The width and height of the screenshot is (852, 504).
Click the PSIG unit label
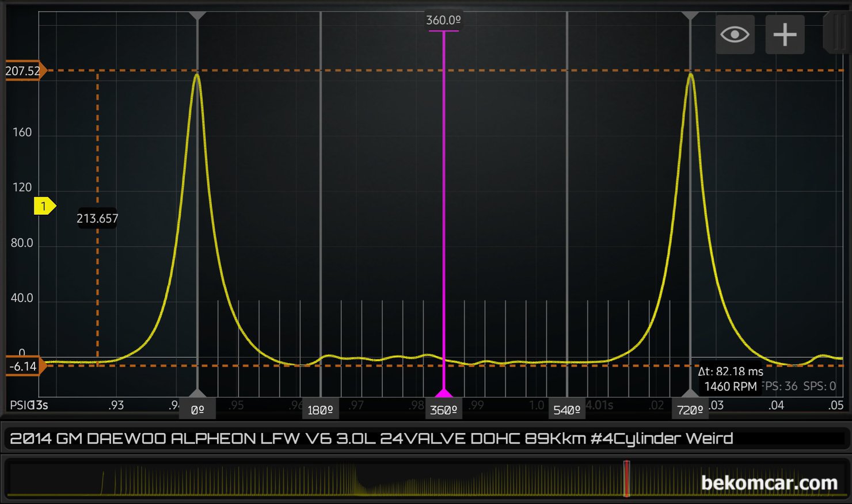pos(21,405)
